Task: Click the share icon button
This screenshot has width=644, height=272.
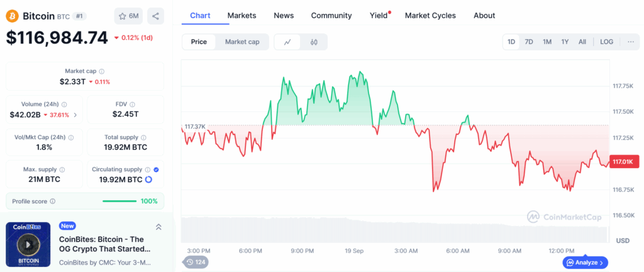Action: coord(155,16)
